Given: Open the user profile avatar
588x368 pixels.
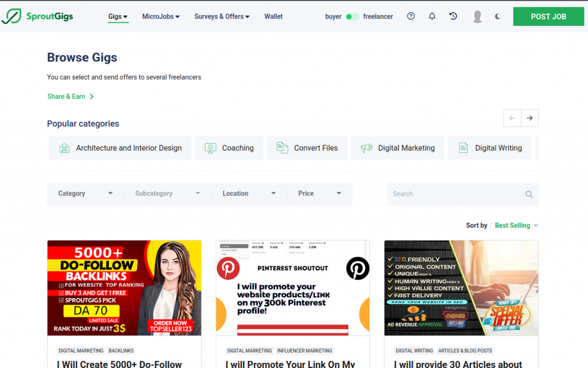Looking at the screenshot, I should pyautogui.click(x=477, y=17).
